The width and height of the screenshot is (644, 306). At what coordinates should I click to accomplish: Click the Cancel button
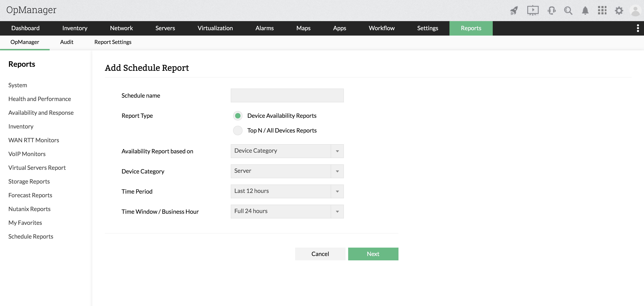(x=320, y=254)
